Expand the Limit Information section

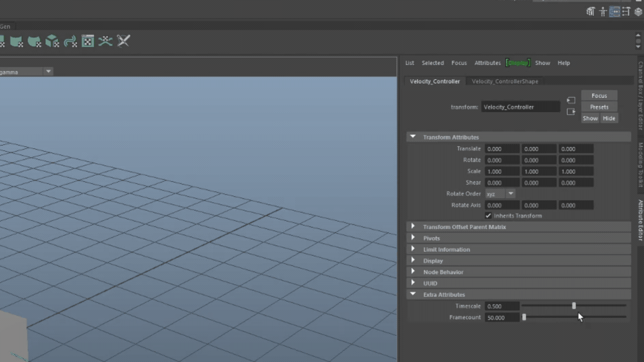pyautogui.click(x=413, y=249)
